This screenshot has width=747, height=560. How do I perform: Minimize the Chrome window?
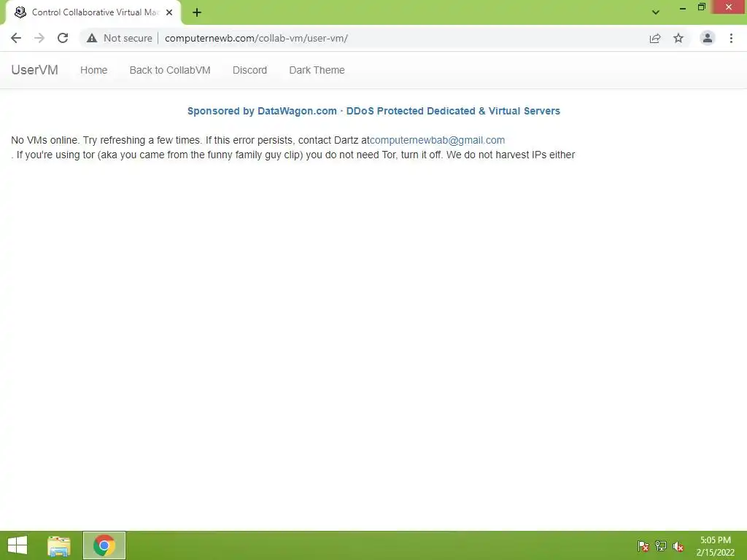[x=683, y=7]
